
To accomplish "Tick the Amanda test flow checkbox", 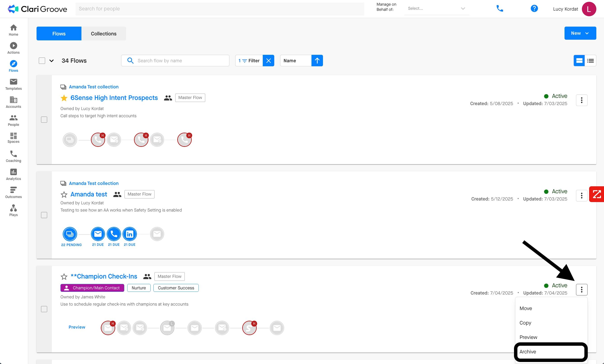I will (44, 215).
